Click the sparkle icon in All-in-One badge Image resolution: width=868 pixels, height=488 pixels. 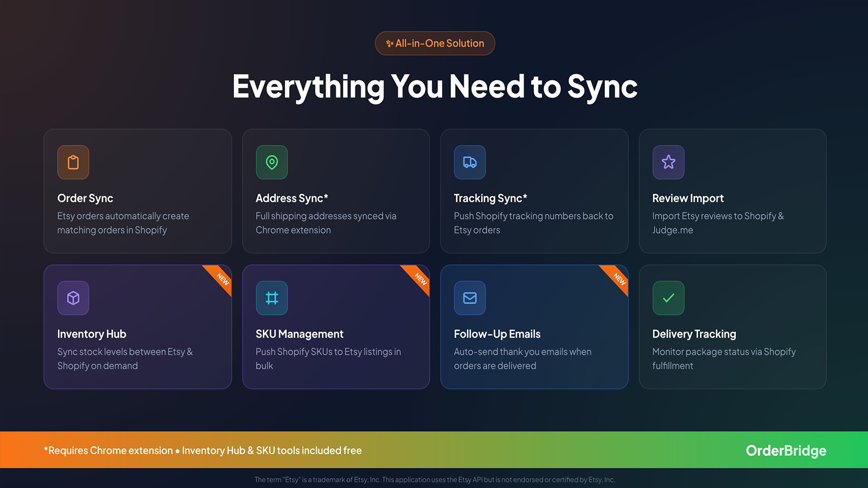390,43
